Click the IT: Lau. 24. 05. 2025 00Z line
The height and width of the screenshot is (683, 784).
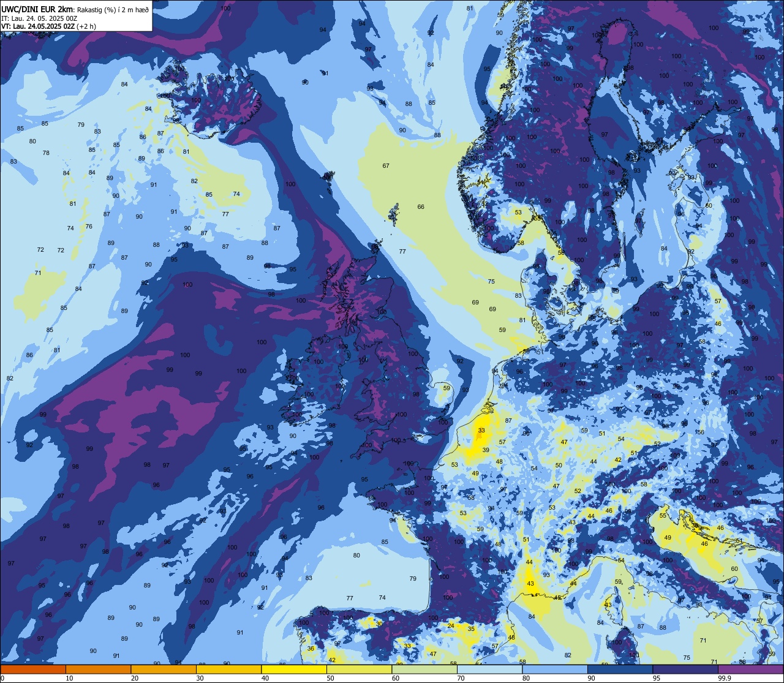tap(39, 18)
